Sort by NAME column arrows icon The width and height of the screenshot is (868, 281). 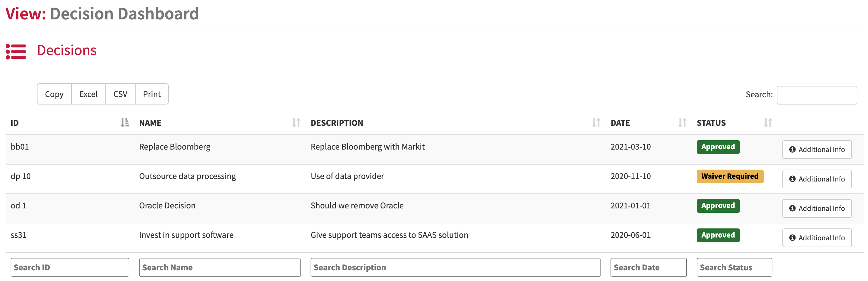tap(296, 123)
